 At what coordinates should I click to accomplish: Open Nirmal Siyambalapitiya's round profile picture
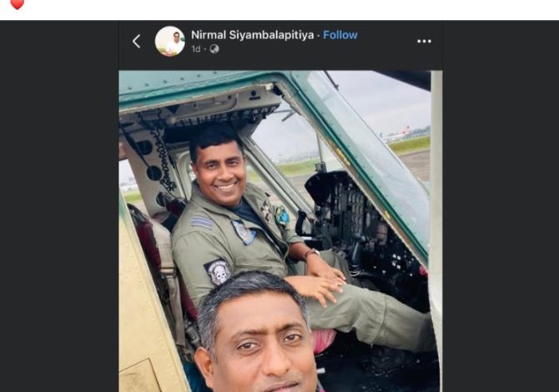pos(170,42)
